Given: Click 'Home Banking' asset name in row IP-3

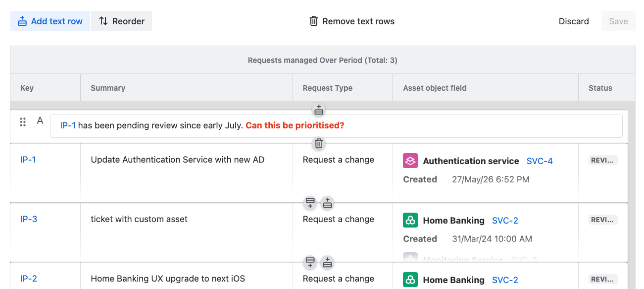Looking at the screenshot, I should coord(453,221).
